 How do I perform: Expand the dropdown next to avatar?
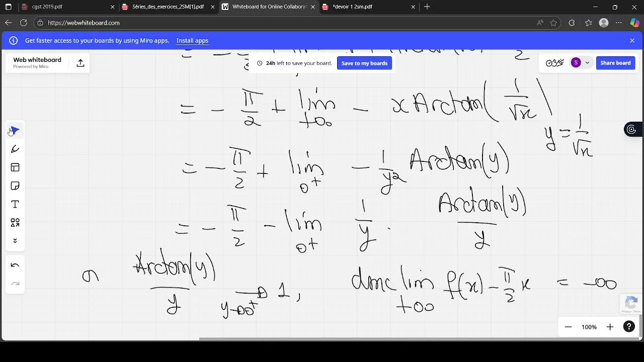(587, 63)
